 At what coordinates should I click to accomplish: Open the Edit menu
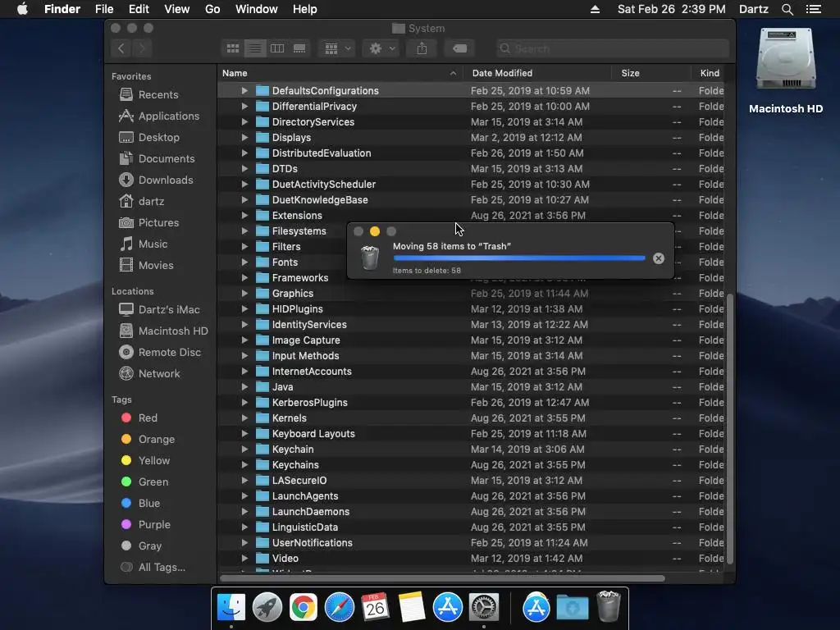pyautogui.click(x=139, y=9)
